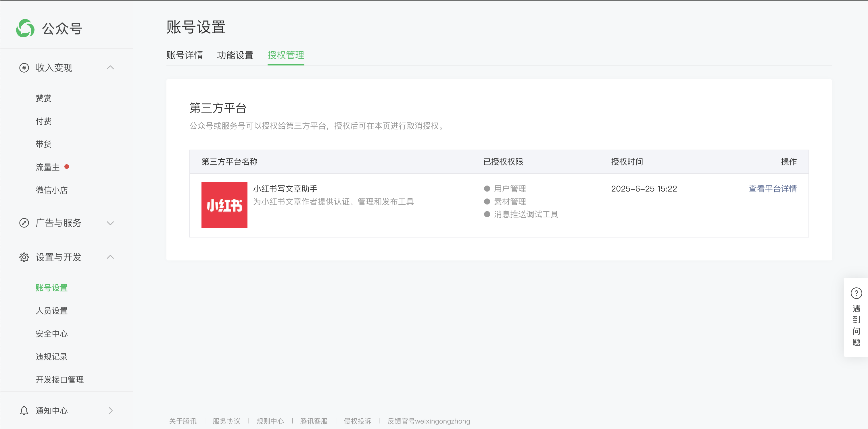Open 微信小店 sidebar item
The image size is (868, 429).
pos(51,190)
